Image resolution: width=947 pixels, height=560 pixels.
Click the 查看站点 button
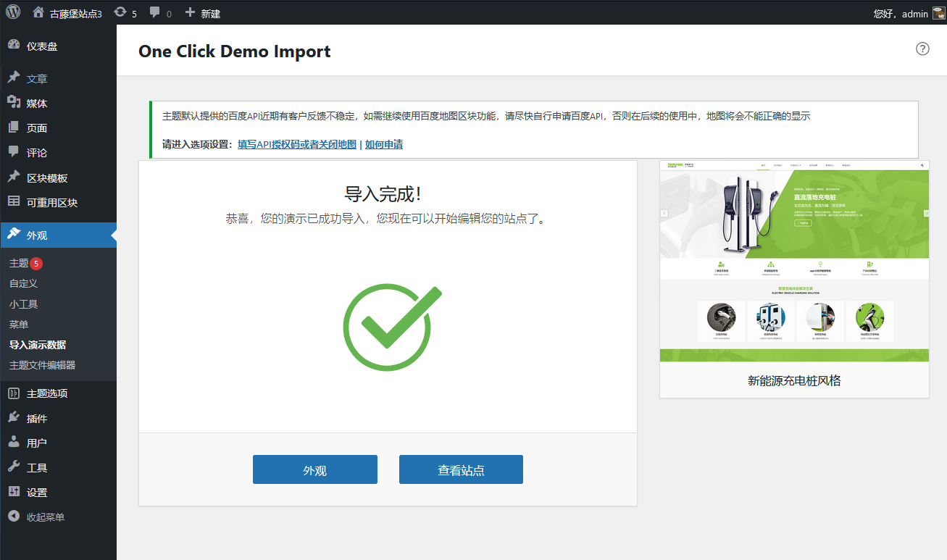(461, 469)
